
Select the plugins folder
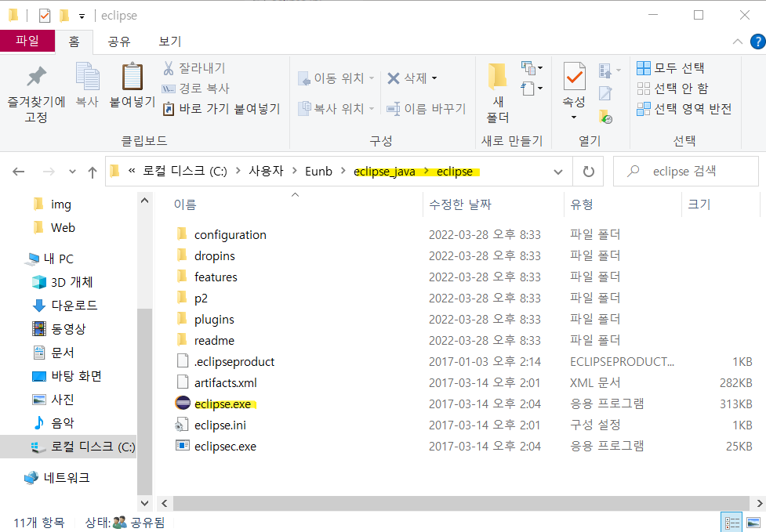pyautogui.click(x=214, y=319)
